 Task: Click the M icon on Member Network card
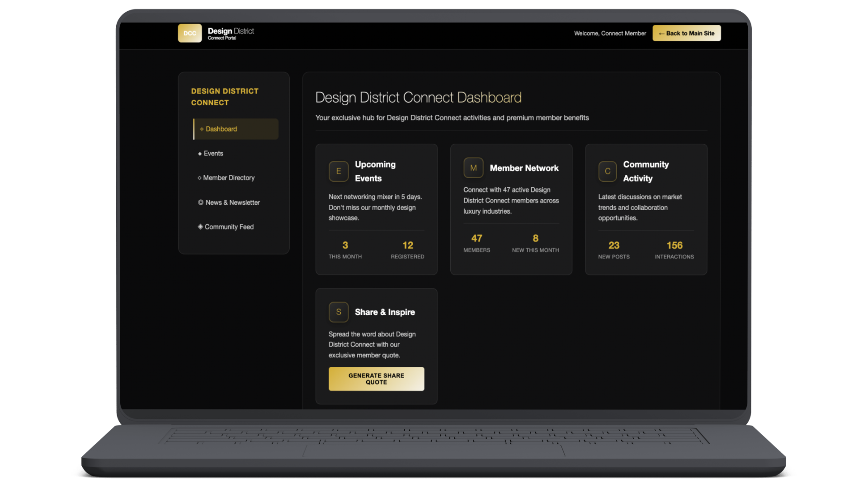coord(473,168)
